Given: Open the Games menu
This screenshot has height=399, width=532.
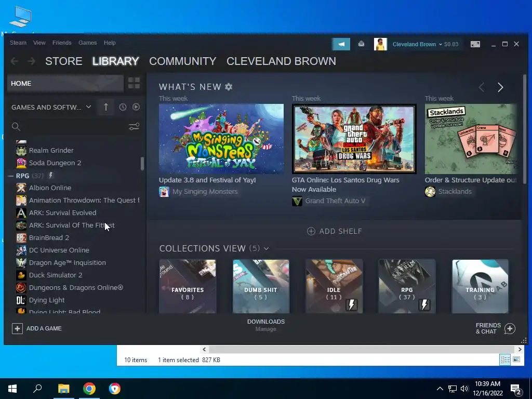Looking at the screenshot, I should [x=87, y=43].
